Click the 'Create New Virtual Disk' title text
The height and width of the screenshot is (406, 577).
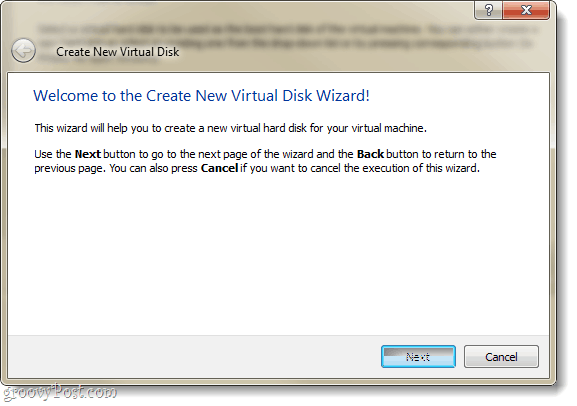coord(117,52)
